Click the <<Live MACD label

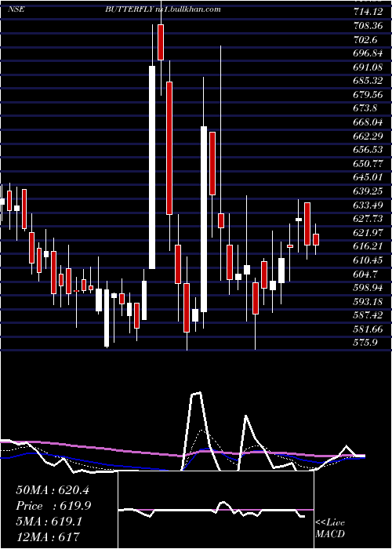(x=330, y=529)
